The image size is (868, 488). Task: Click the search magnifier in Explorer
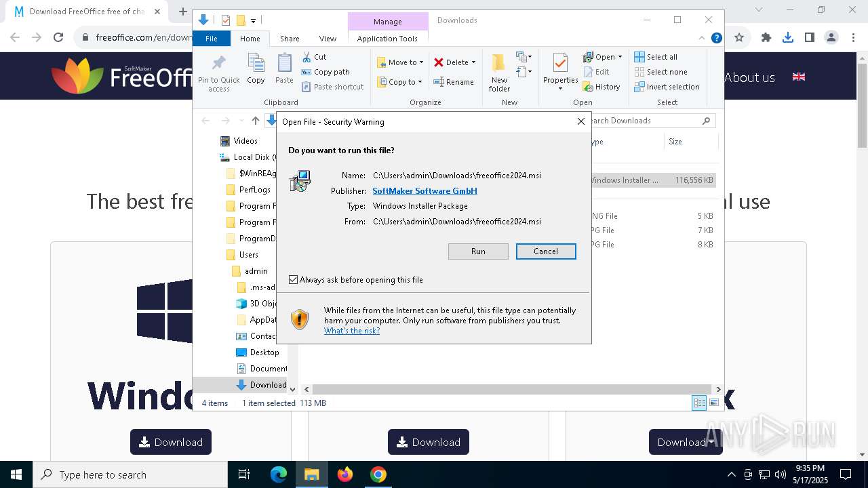tap(706, 121)
